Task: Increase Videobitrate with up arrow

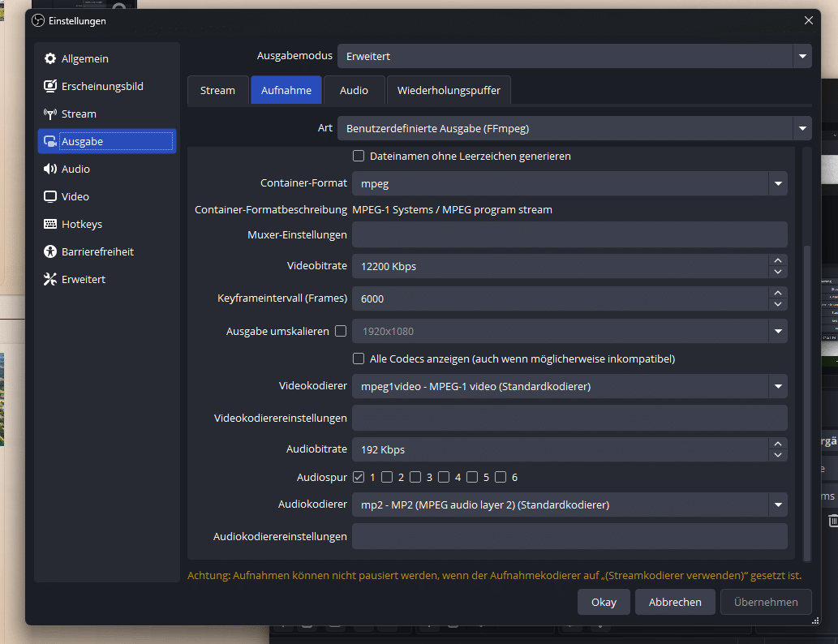Action: pos(778,260)
